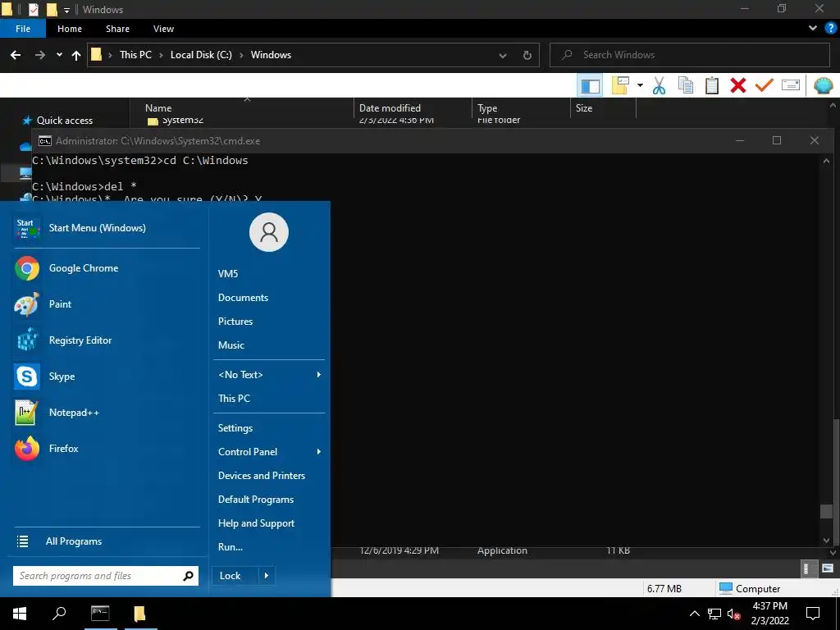This screenshot has height=630, width=840.
Task: Open the File tab in Explorer
Action: pyautogui.click(x=23, y=29)
